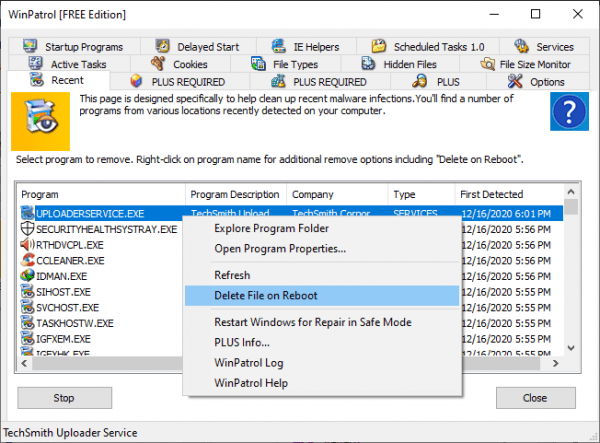The height and width of the screenshot is (443, 600).
Task: Click the list's scroll down arrow
Action: click(x=571, y=348)
